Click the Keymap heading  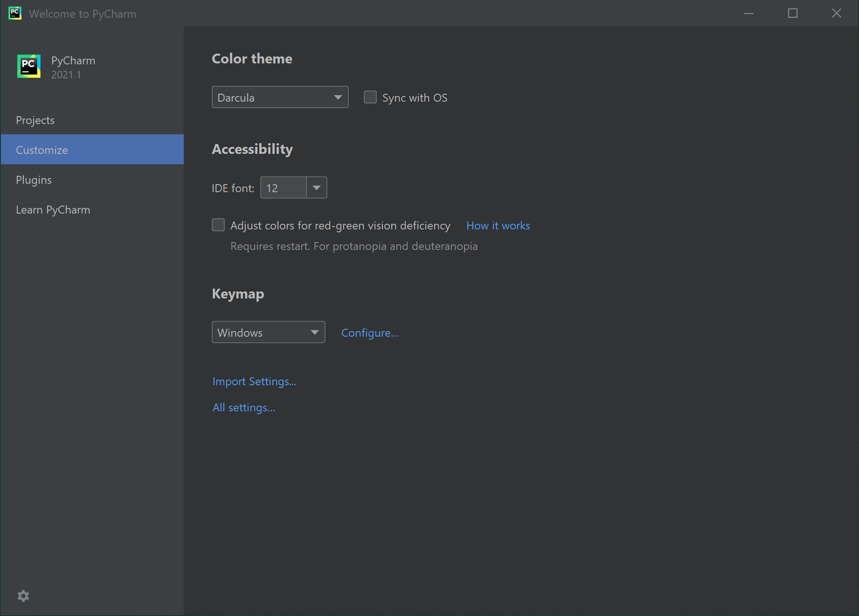238,293
